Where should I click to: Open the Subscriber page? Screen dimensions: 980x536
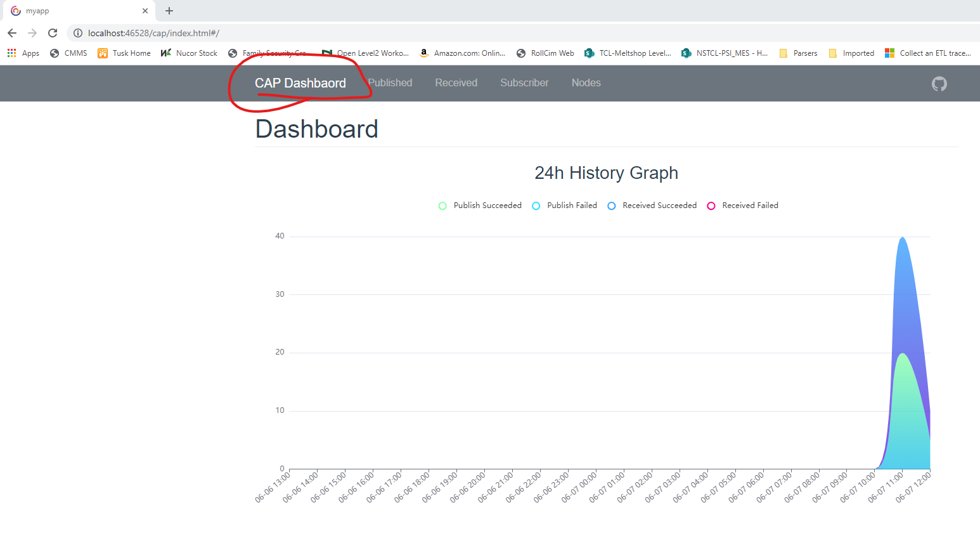(x=524, y=82)
